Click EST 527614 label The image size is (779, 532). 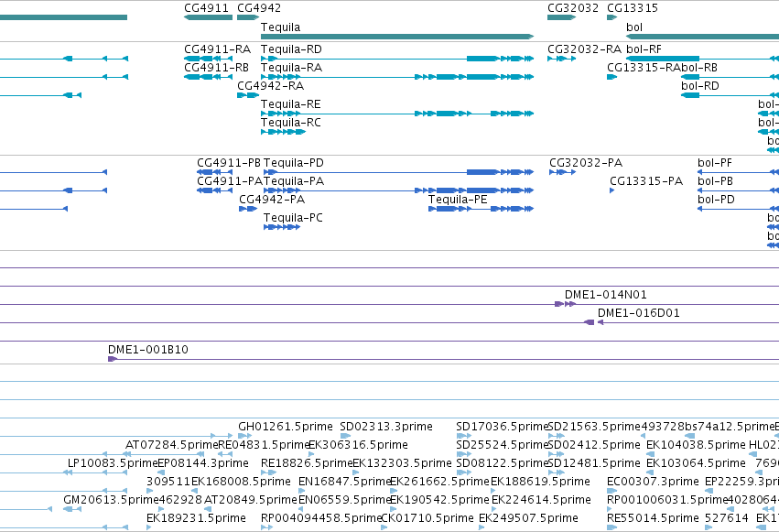pyautogui.click(x=726, y=518)
